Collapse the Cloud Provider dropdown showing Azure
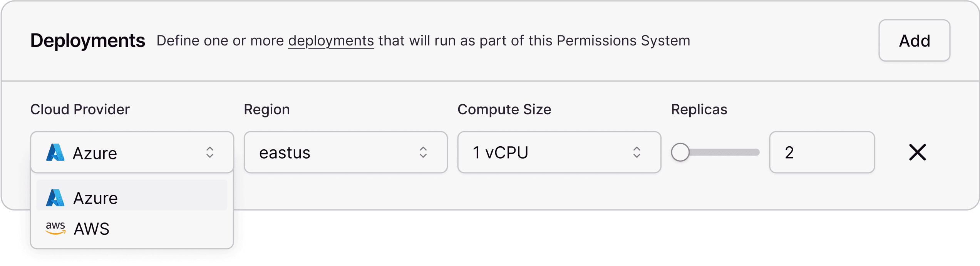Screen dimensions: 980x266 pos(132,152)
